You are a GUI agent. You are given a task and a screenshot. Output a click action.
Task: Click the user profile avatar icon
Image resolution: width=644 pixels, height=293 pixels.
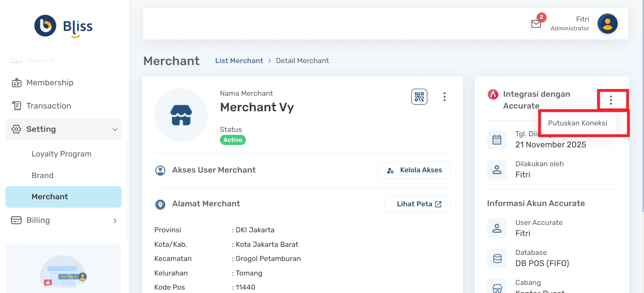(607, 24)
